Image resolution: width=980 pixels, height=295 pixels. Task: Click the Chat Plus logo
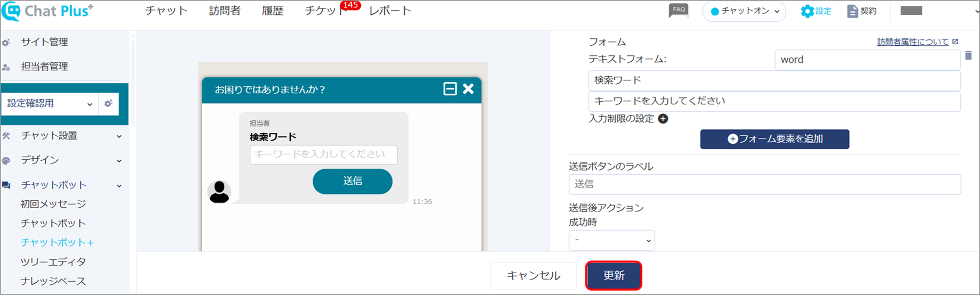(x=47, y=11)
